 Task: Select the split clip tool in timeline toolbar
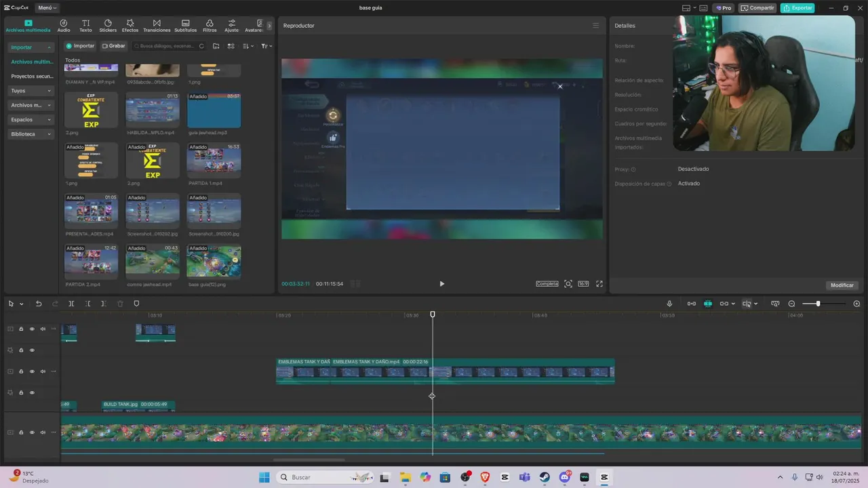(71, 304)
